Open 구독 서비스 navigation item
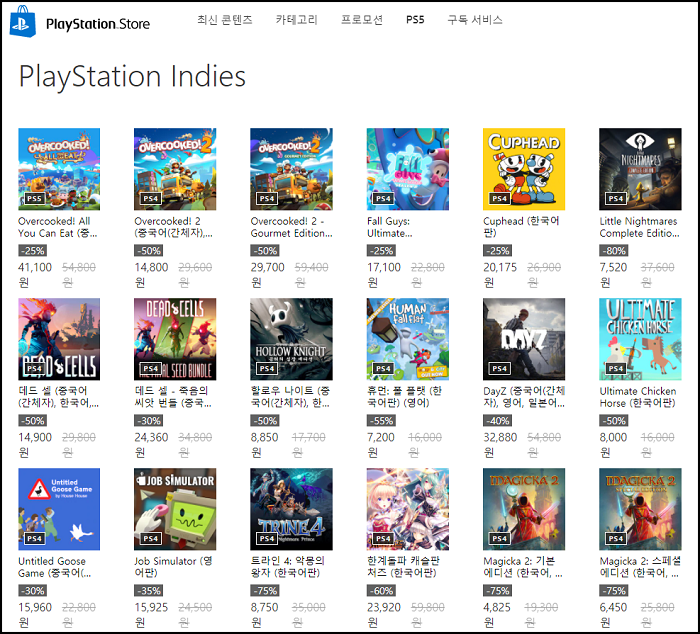 click(475, 20)
